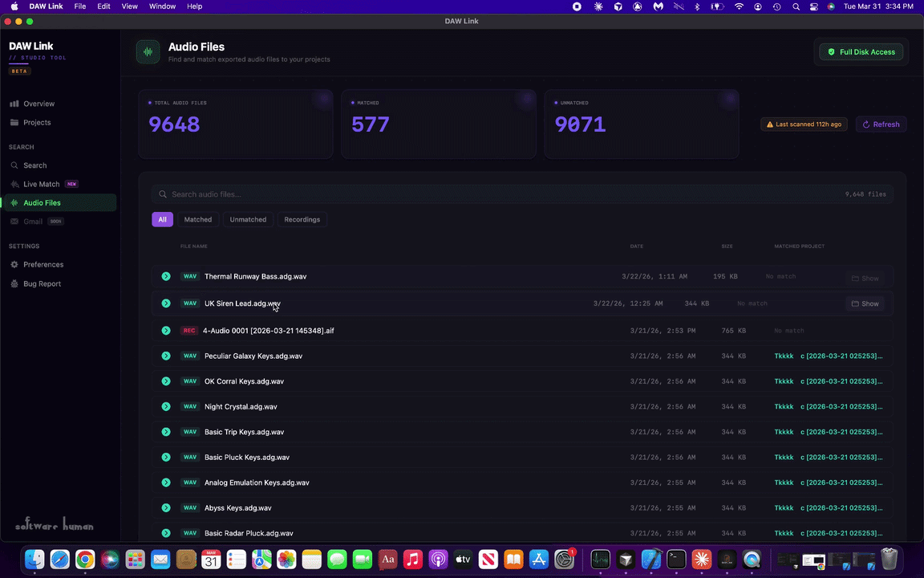Open the Edit menu
This screenshot has width=924, height=578.
pyautogui.click(x=103, y=6)
